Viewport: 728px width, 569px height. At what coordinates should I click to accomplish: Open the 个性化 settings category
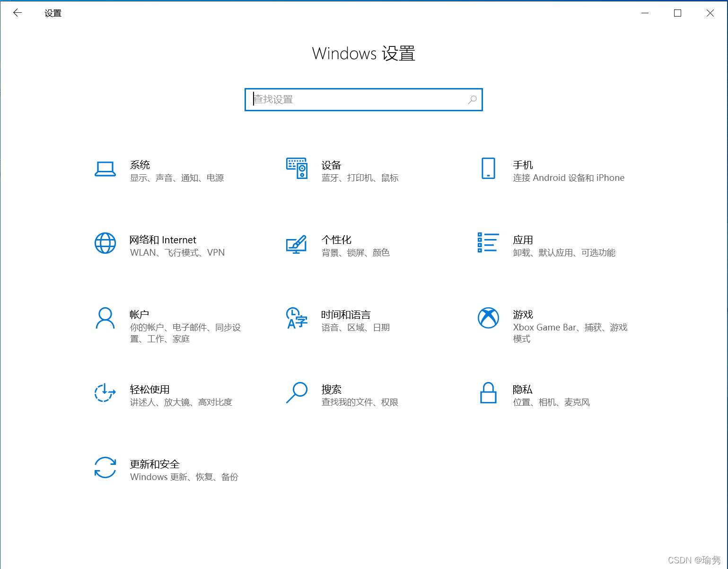tap(338, 246)
